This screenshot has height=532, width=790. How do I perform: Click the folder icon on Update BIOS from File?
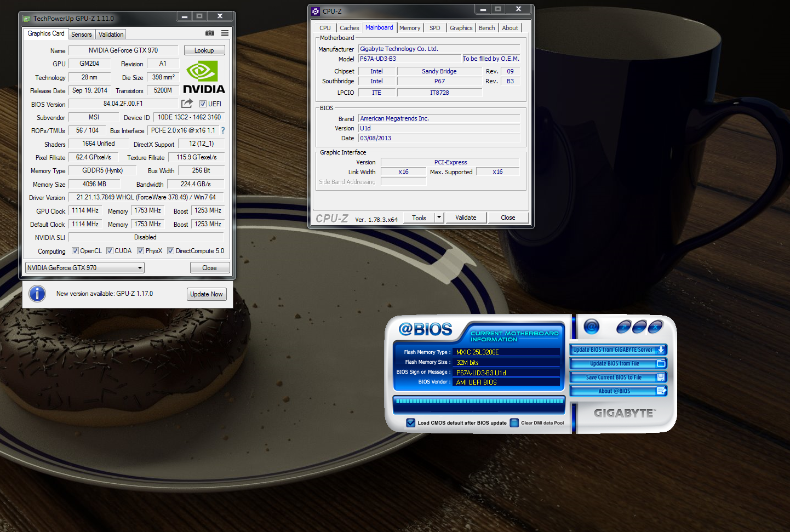(x=661, y=363)
